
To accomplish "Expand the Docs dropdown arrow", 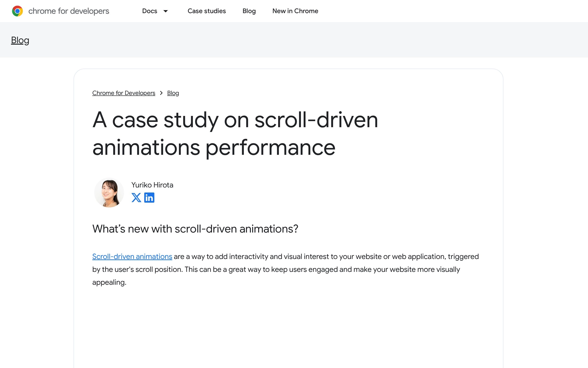I will click(x=165, y=11).
